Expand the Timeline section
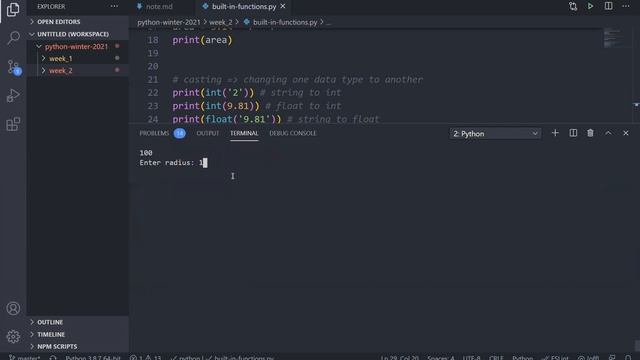The width and height of the screenshot is (640, 360). tap(78, 334)
